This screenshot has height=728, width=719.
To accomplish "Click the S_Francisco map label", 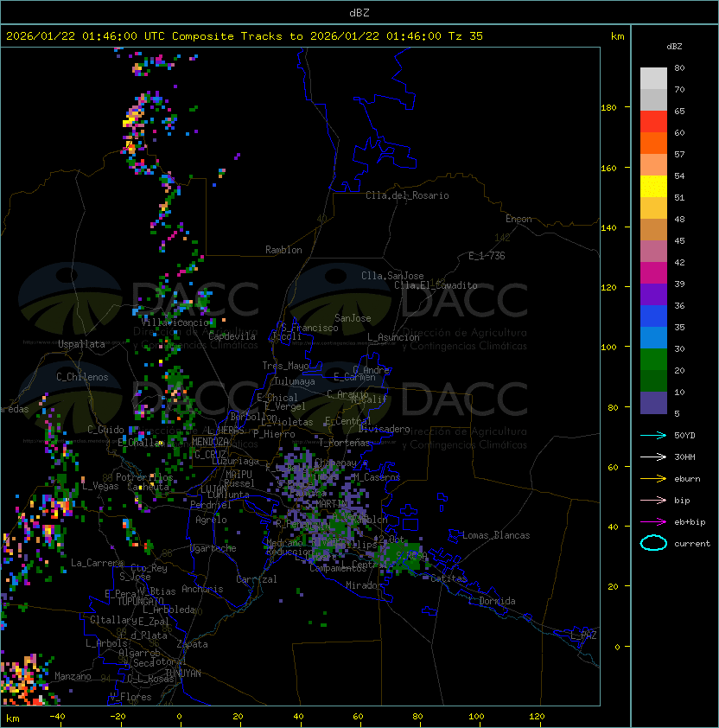I will coord(309,328).
